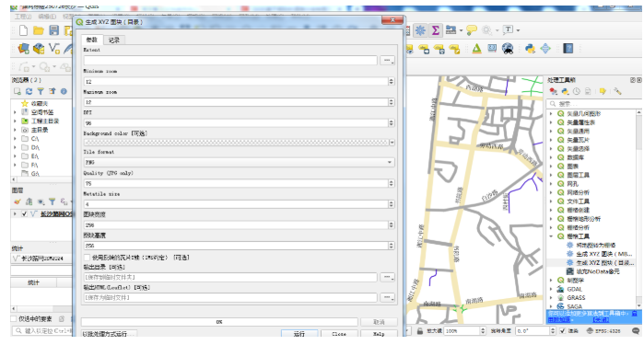This screenshot has height=345, width=644.
Task: Toggle the ellipsoid tile matrix checkbox in the dialog
Action: pos(87,258)
